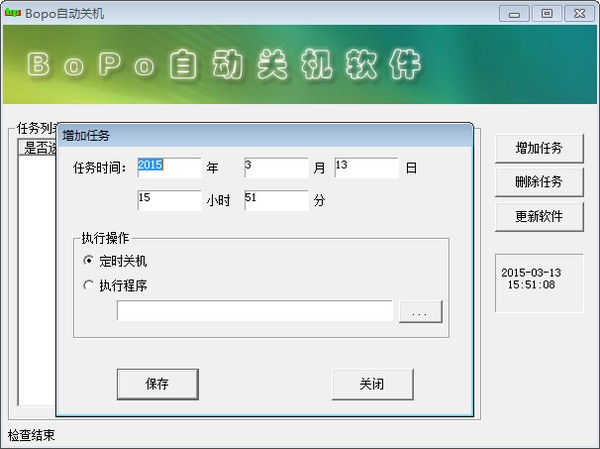Save the task with 保存 button
This screenshot has height=449, width=600.
pyautogui.click(x=158, y=384)
